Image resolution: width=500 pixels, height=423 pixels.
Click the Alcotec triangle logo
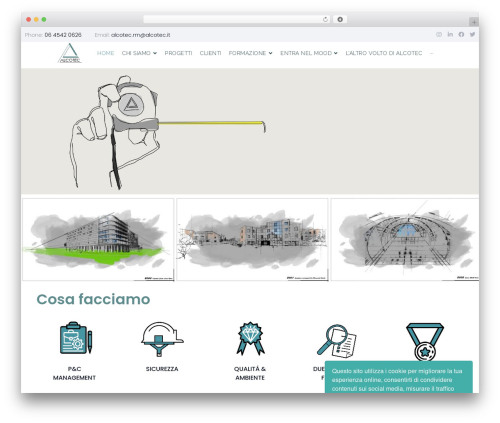[70, 53]
